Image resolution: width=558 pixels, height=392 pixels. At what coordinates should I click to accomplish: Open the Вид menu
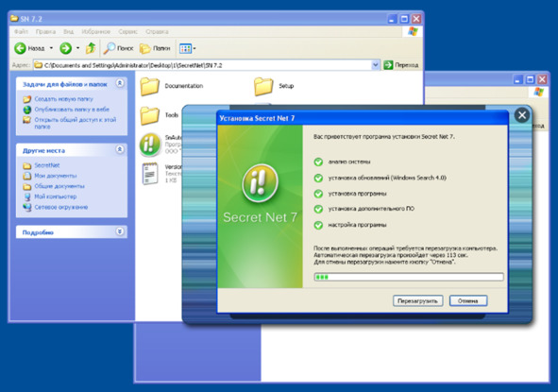pyautogui.click(x=68, y=32)
